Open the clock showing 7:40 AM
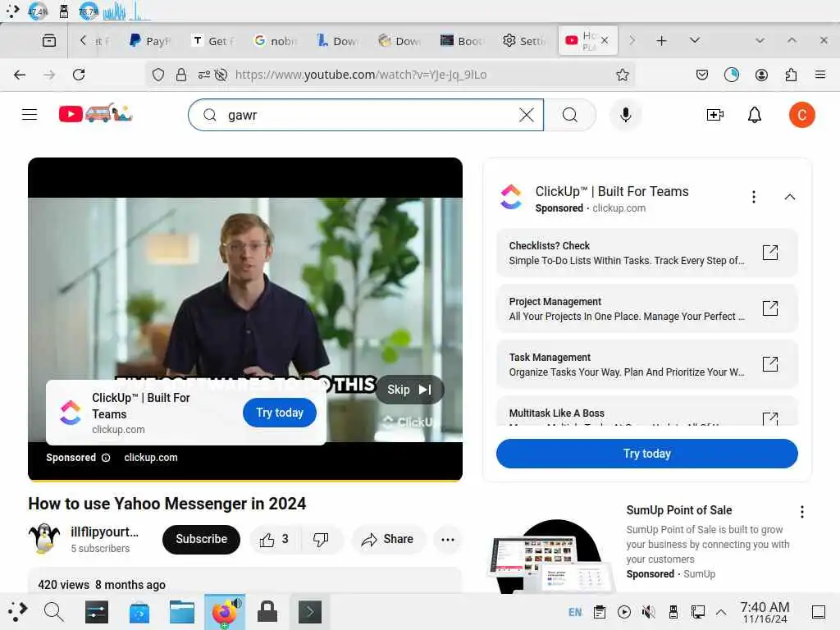This screenshot has width=840, height=630. (765, 612)
